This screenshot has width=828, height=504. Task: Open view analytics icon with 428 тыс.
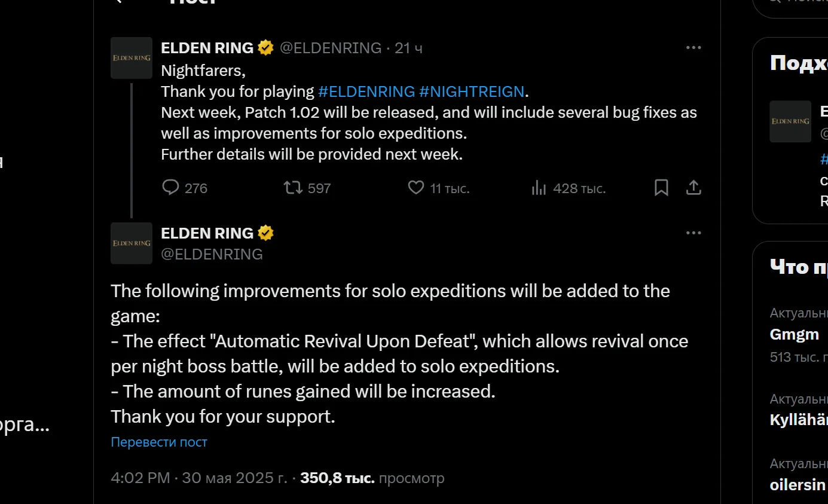[539, 188]
